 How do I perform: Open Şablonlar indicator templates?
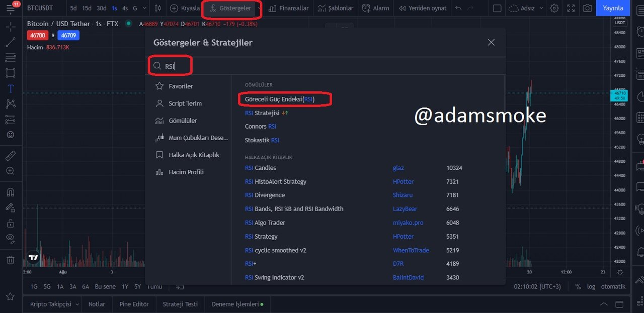click(336, 8)
